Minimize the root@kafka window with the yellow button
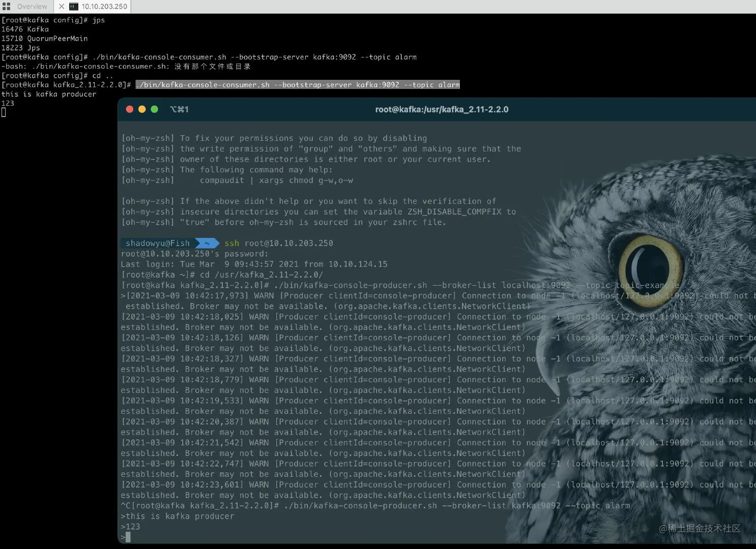The width and height of the screenshot is (756, 549). (x=142, y=109)
